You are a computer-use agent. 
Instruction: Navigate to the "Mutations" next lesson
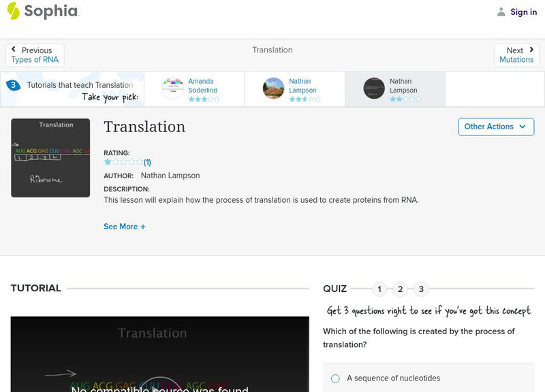pos(516,60)
